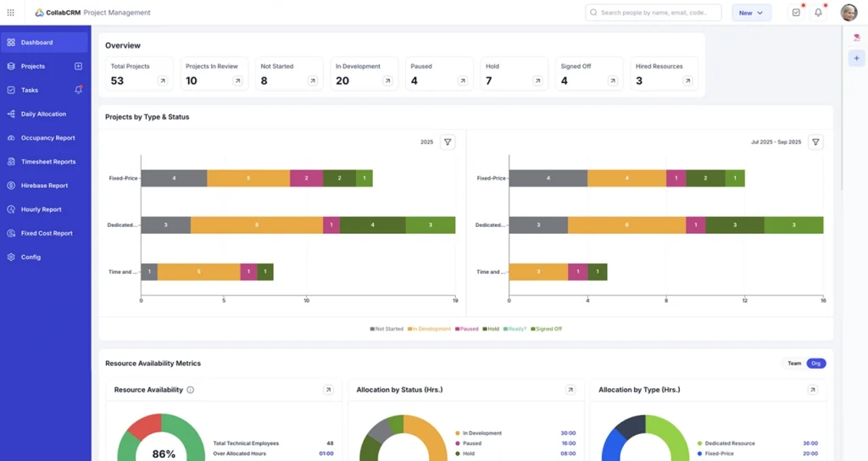Image resolution: width=868 pixels, height=461 pixels.
Task: Open the Config sidebar item
Action: 31,257
